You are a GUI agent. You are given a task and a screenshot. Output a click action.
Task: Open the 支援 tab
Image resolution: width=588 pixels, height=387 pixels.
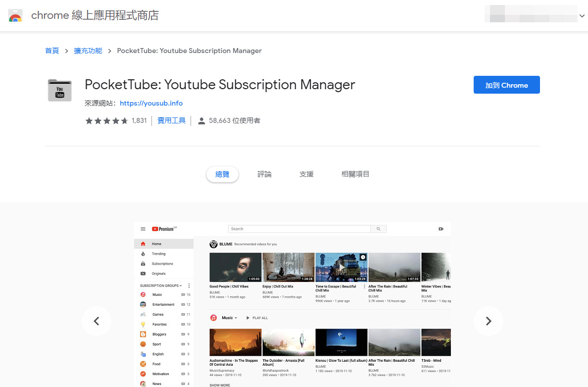tap(306, 174)
